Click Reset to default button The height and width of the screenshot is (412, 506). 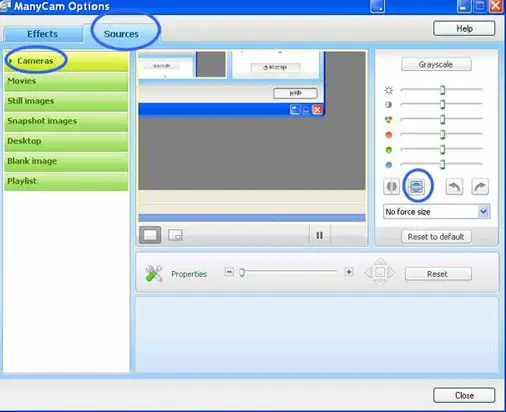point(436,237)
